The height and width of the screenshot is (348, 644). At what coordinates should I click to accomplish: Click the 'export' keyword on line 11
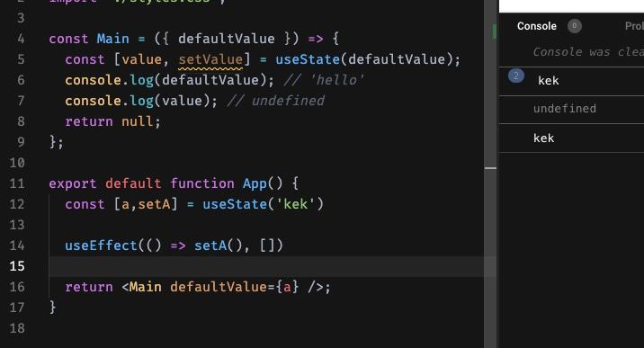coord(73,183)
